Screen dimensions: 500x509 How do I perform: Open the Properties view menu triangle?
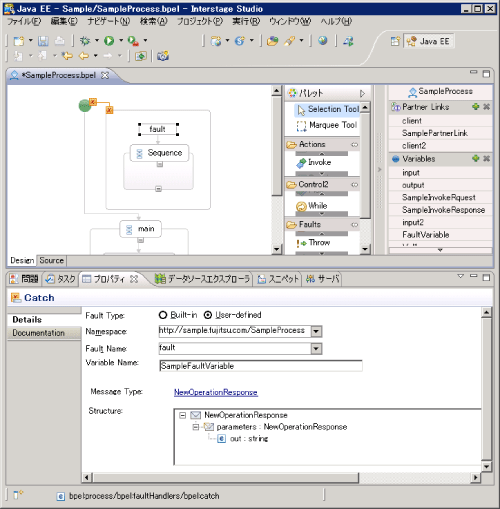(461, 276)
